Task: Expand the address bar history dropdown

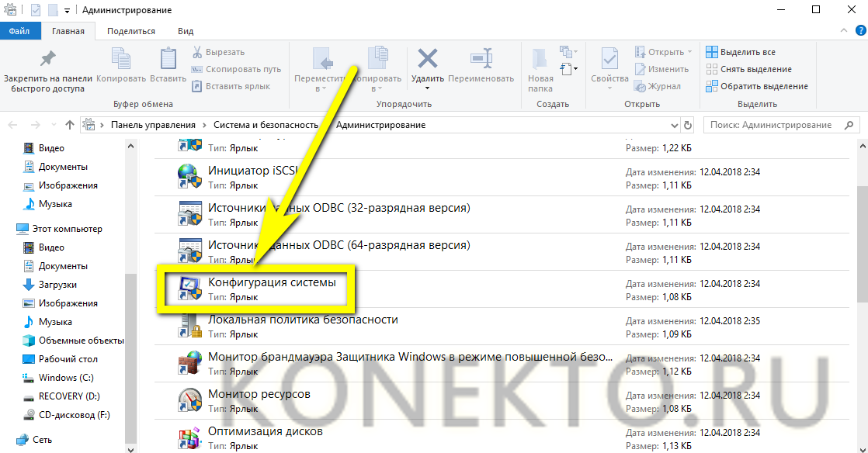Action: [x=671, y=125]
